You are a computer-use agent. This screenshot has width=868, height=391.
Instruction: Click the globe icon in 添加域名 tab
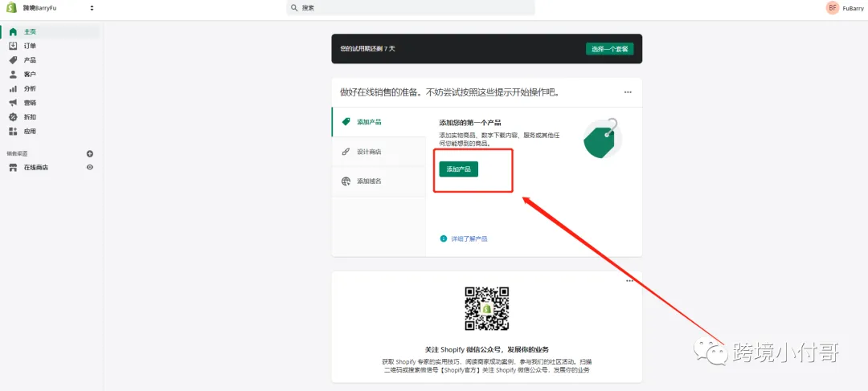coord(346,181)
